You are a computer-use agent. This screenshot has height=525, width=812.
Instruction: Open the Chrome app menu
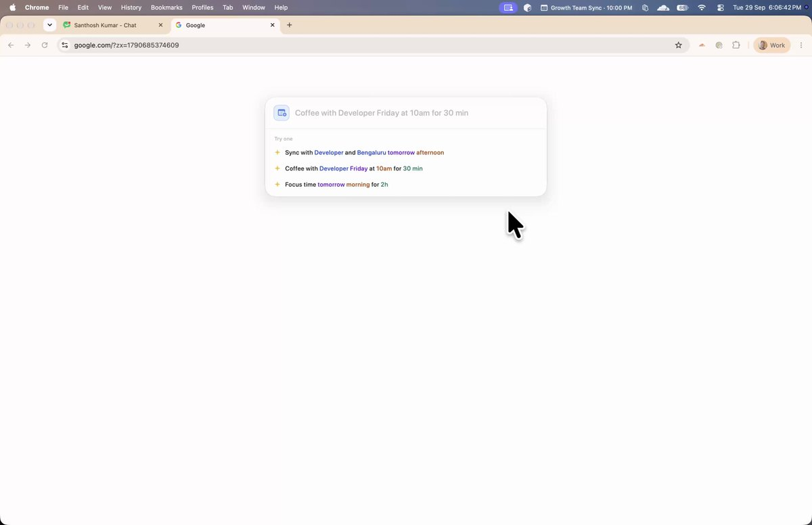point(37,7)
